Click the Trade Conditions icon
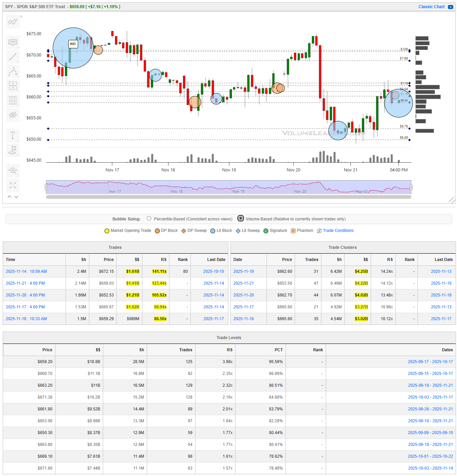457x476 pixels. (319, 231)
